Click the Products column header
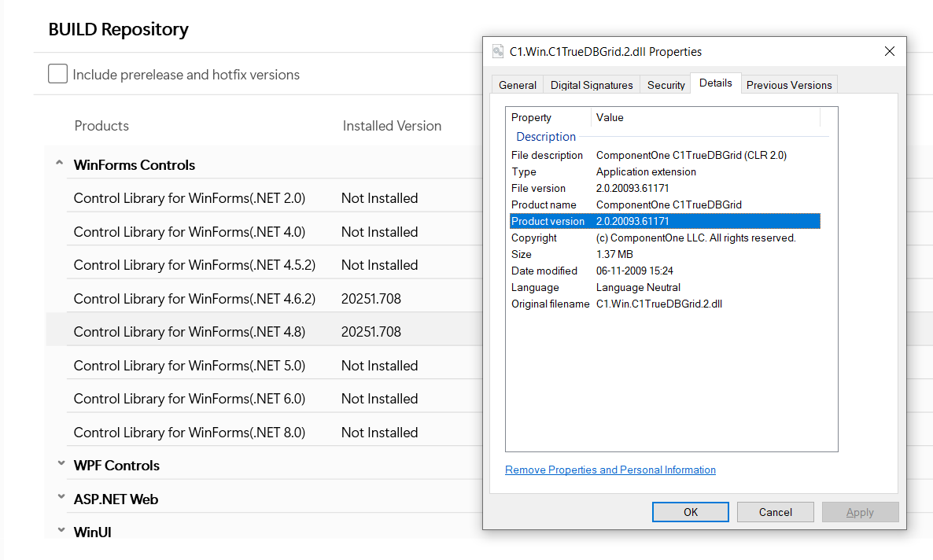933x560 pixels. [101, 126]
